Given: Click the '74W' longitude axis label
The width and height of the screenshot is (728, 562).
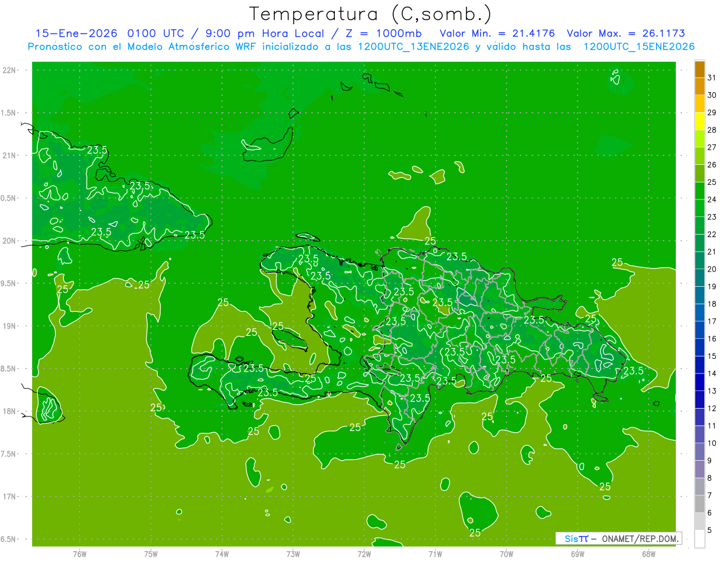Looking at the screenshot, I should pos(222,554).
